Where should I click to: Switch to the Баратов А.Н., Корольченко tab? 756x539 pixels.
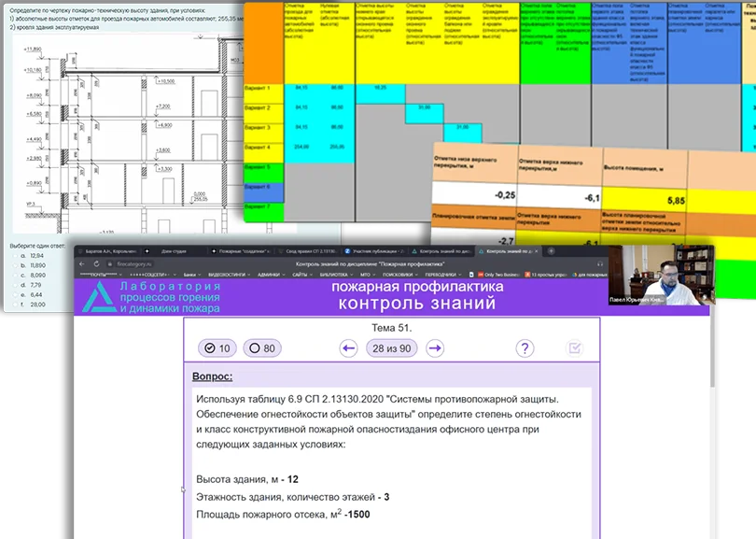(107, 251)
